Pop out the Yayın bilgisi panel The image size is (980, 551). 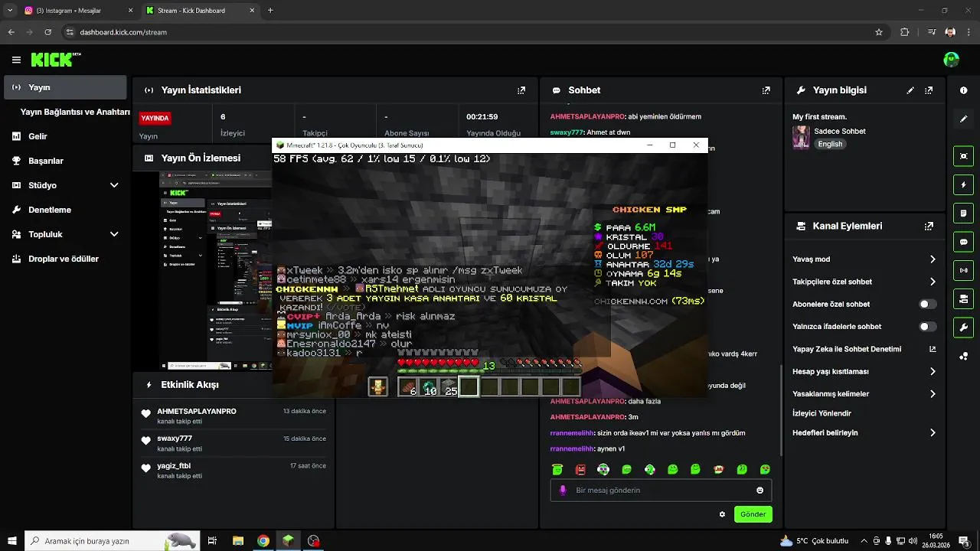pos(929,90)
